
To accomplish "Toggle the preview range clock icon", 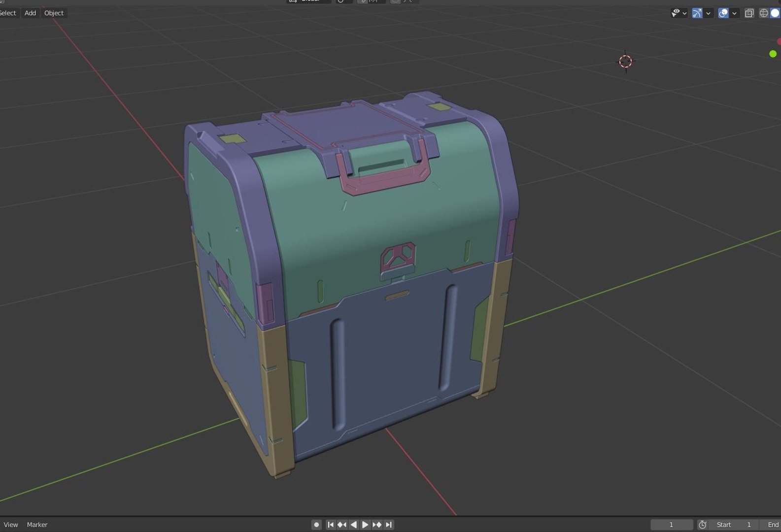I will tap(703, 525).
